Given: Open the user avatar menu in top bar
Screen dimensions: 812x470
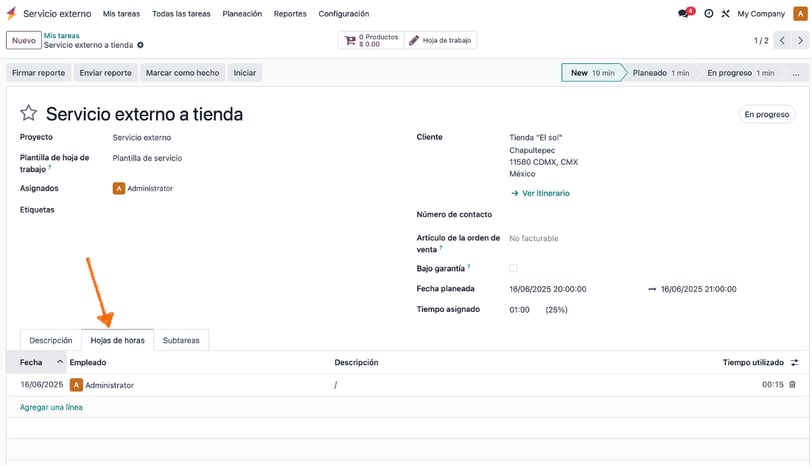Looking at the screenshot, I should [800, 13].
